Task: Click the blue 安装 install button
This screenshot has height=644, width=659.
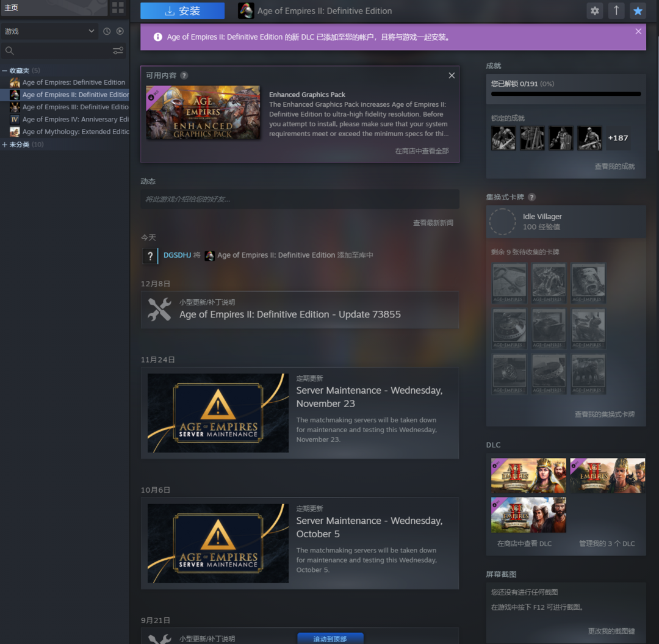Action: (x=182, y=11)
